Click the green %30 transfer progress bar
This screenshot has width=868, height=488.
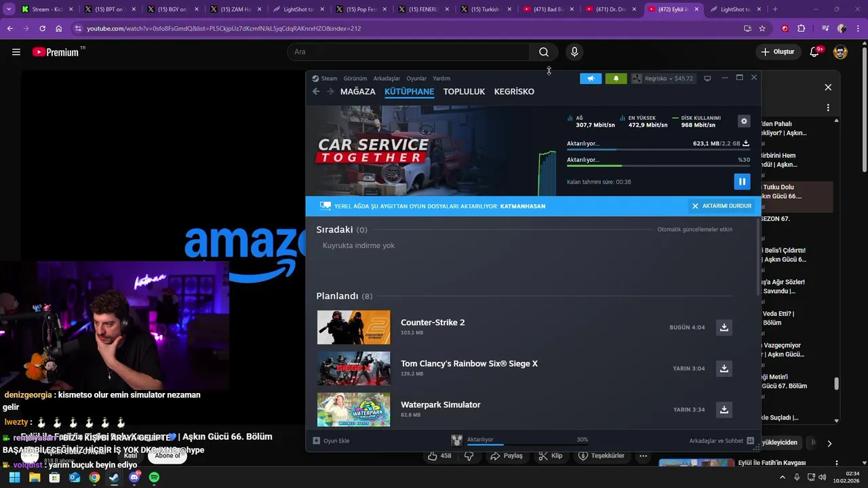tap(658, 165)
